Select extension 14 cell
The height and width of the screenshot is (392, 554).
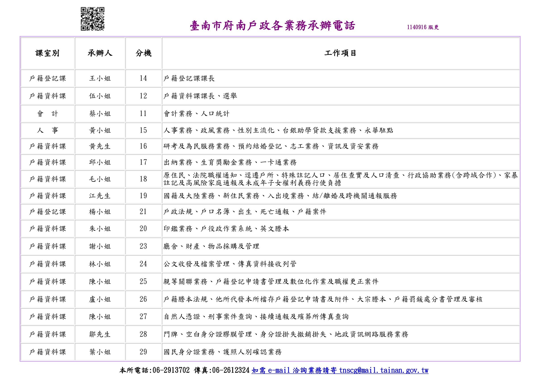click(x=144, y=78)
